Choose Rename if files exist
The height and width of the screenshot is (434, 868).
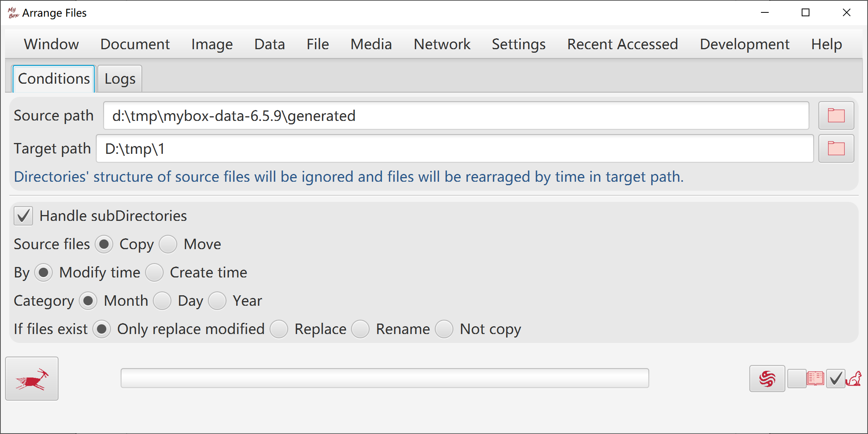click(x=360, y=329)
